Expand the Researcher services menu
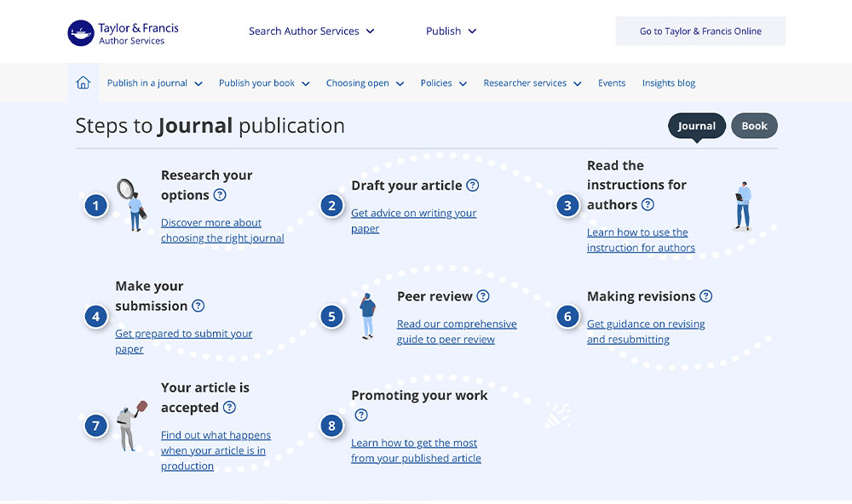Screen dimensions: 852x504 532,83
